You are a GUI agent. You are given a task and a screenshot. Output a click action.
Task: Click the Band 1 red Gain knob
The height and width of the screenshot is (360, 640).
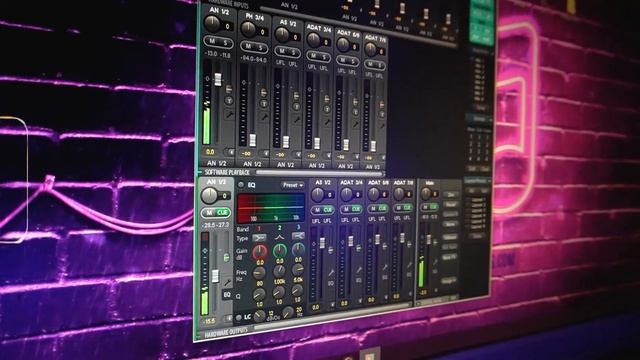[x=260, y=253]
